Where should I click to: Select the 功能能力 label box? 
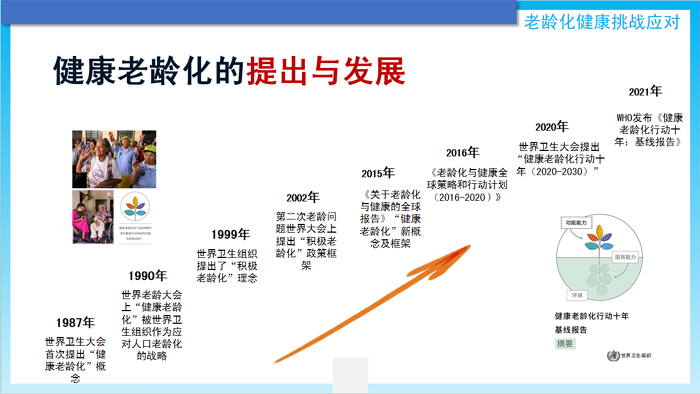click(x=576, y=223)
